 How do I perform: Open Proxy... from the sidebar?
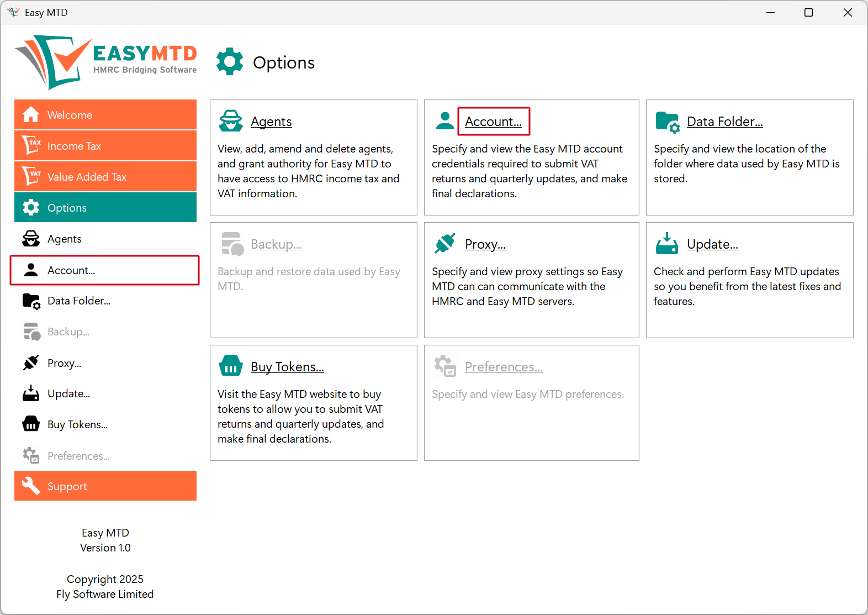tap(105, 363)
